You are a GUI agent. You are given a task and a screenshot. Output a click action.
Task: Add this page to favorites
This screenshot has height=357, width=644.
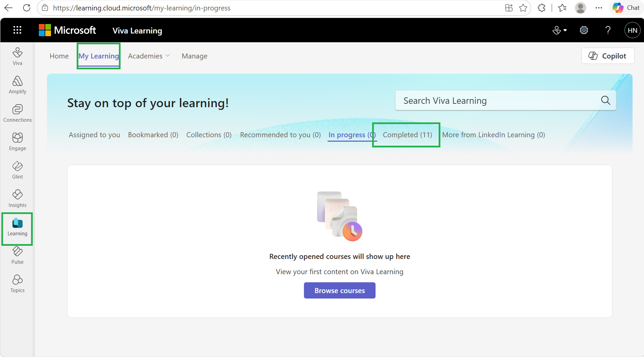[523, 8]
